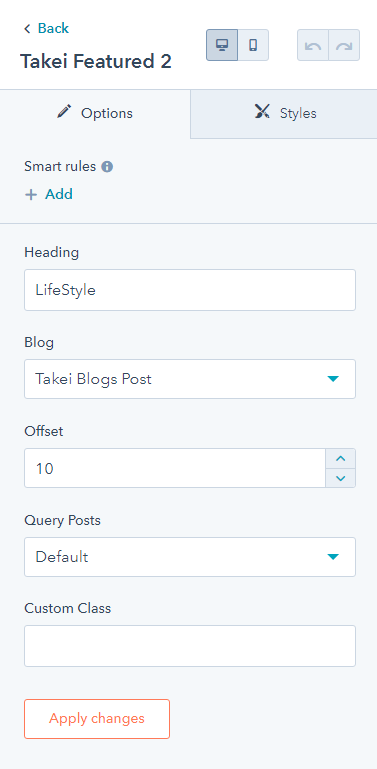This screenshot has width=377, height=769.
Task: Open the Query Posts dropdown
Action: click(x=190, y=557)
